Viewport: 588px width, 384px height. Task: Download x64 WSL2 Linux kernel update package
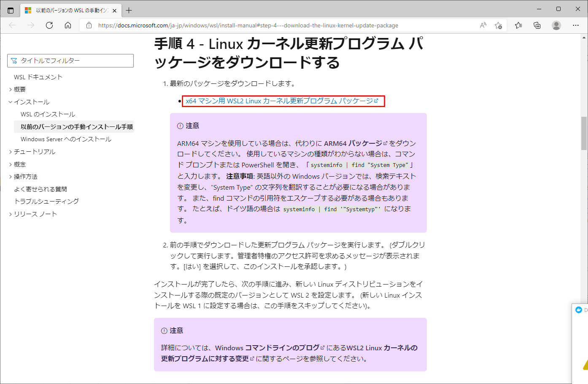point(282,101)
